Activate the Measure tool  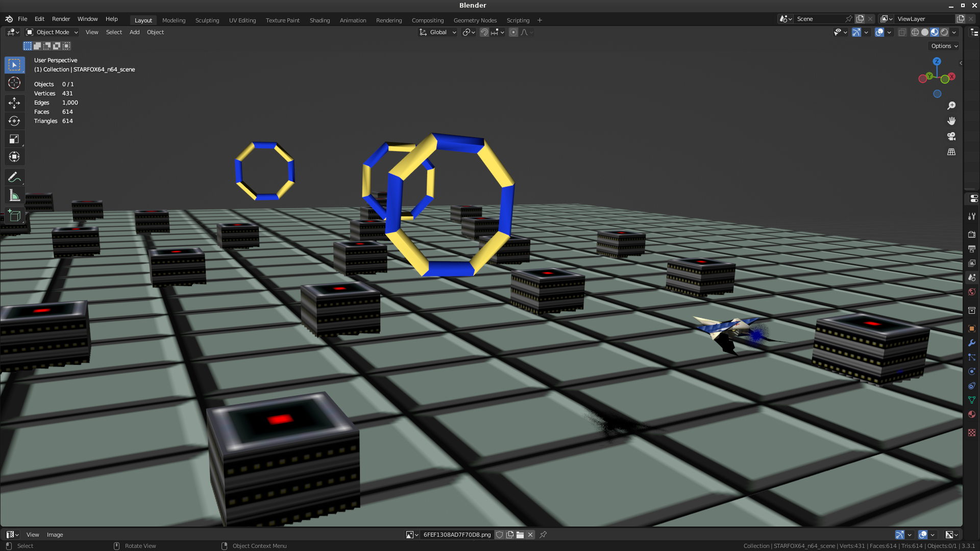[x=14, y=195]
